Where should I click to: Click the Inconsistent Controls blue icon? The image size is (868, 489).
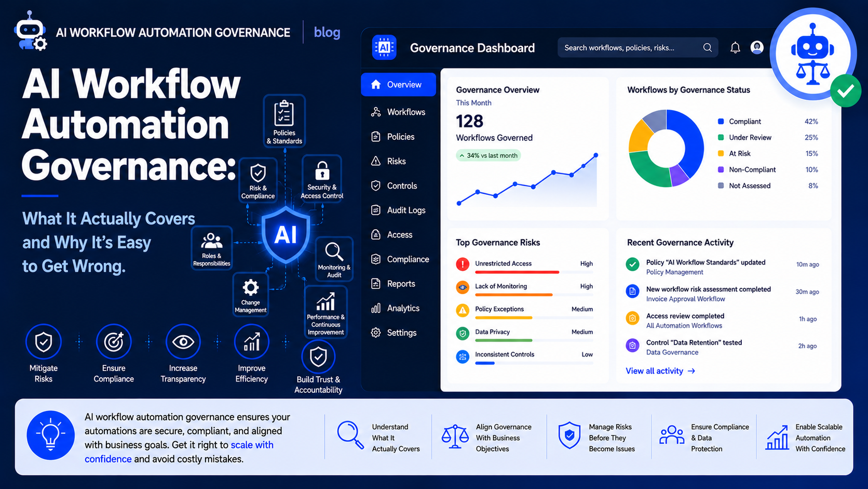click(x=462, y=356)
